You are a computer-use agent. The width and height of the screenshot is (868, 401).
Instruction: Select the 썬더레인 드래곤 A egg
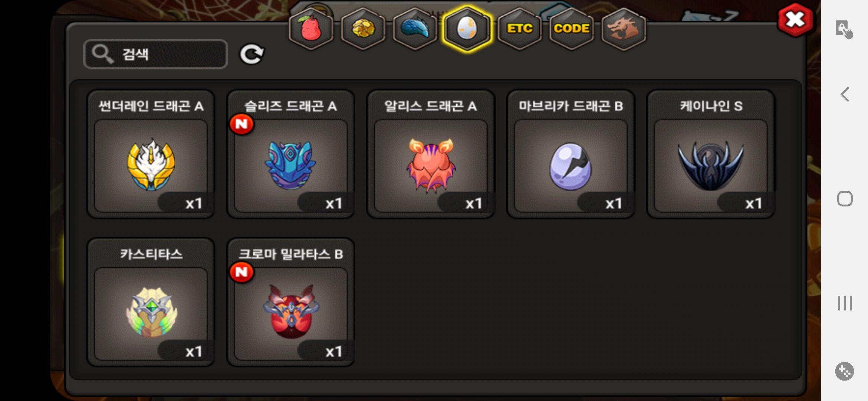151,154
